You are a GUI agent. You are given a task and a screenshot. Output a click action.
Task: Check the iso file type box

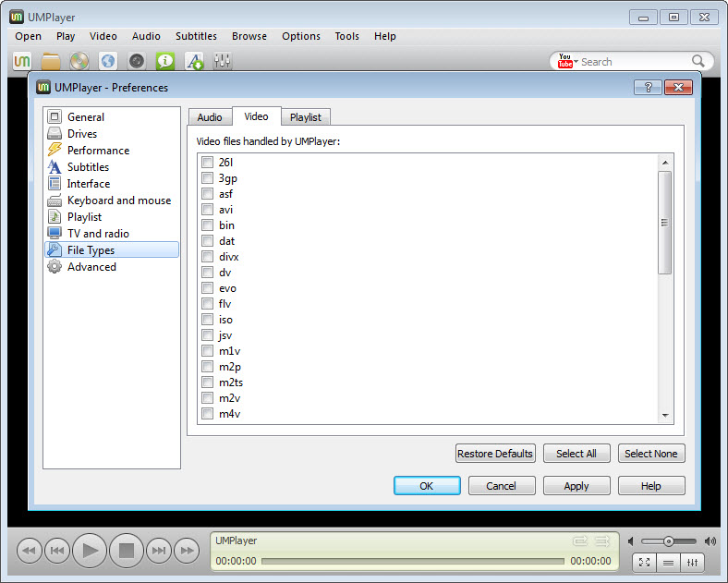(x=208, y=320)
